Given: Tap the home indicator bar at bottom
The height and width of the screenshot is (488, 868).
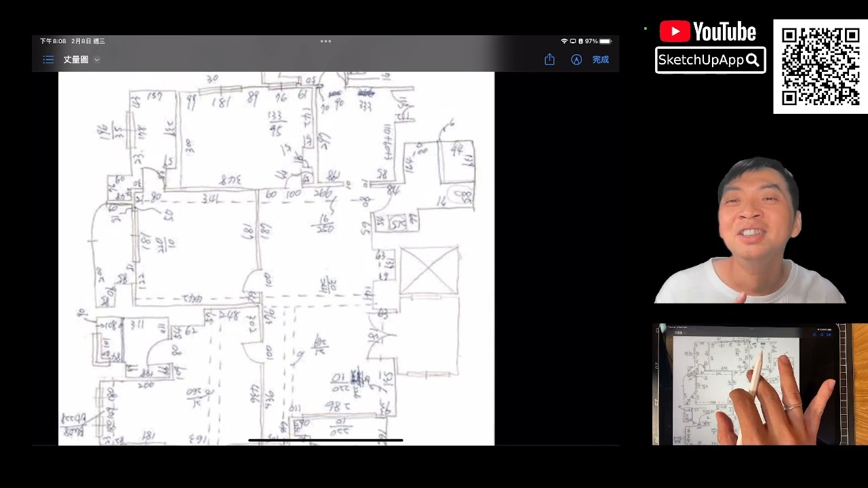Looking at the screenshot, I should (x=325, y=440).
